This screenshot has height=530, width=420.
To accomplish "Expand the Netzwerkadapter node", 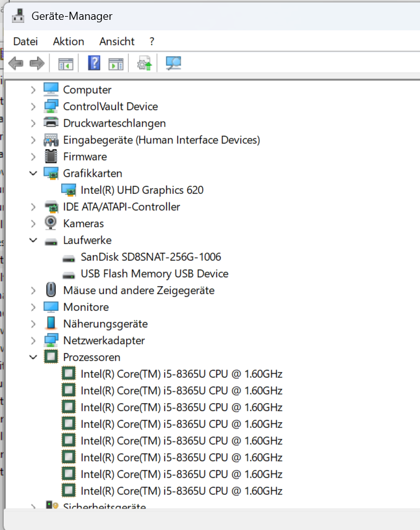I will pos(33,341).
